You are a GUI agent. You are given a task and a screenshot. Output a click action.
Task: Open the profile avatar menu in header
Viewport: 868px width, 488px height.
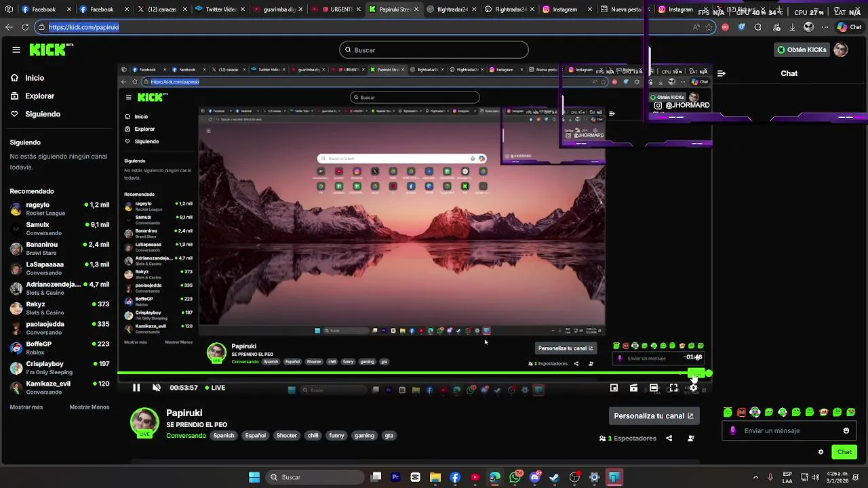click(x=841, y=49)
